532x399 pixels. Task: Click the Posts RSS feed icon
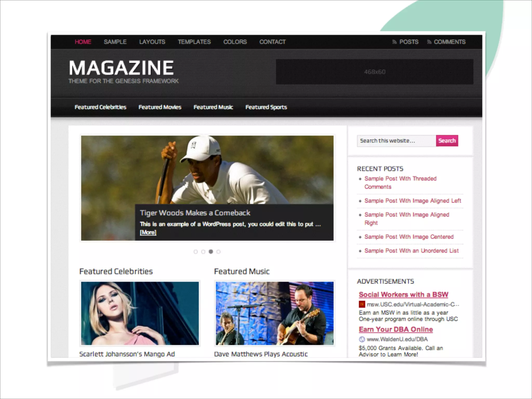pyautogui.click(x=394, y=42)
